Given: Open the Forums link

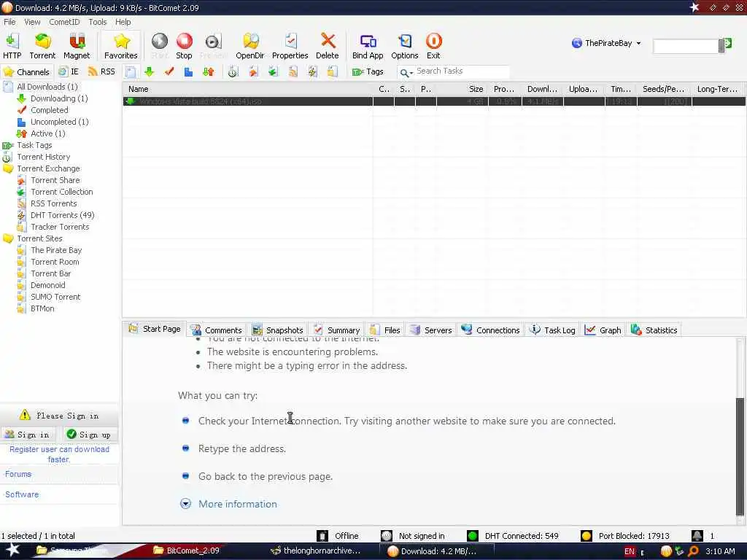Looking at the screenshot, I should click(18, 474).
